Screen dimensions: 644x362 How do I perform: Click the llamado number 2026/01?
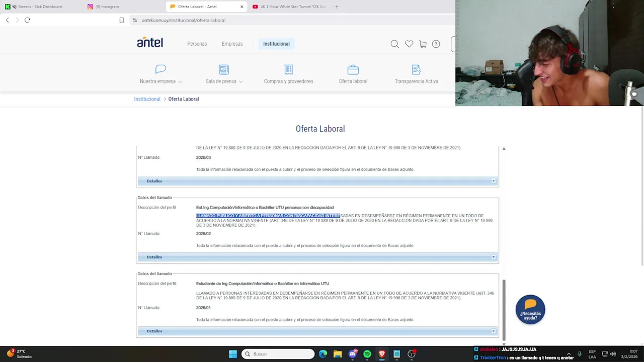click(203, 308)
